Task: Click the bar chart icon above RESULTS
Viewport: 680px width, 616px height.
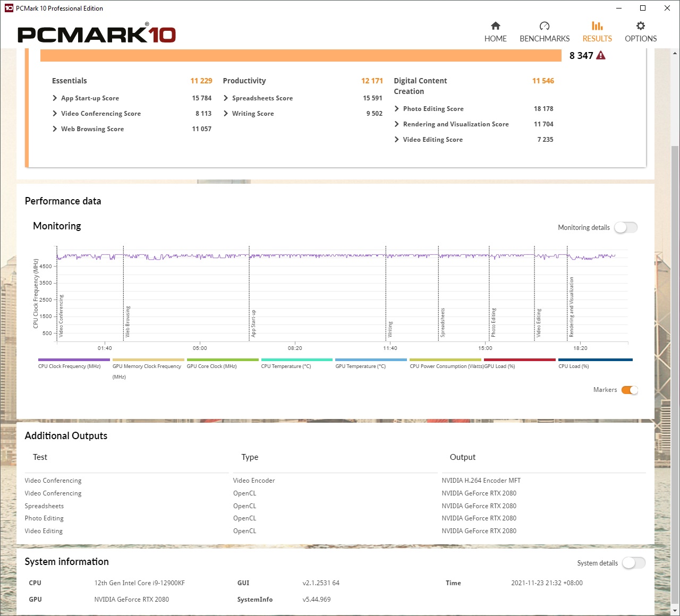Action: tap(597, 25)
